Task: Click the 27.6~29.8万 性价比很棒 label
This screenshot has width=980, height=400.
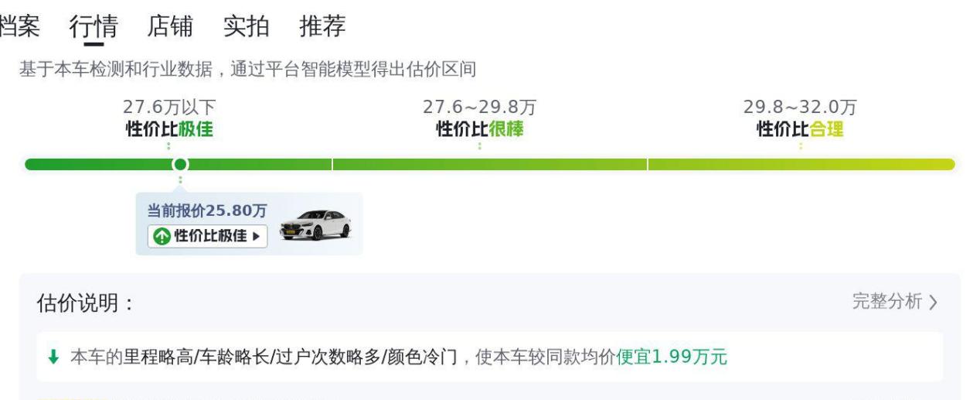Action: [x=479, y=118]
